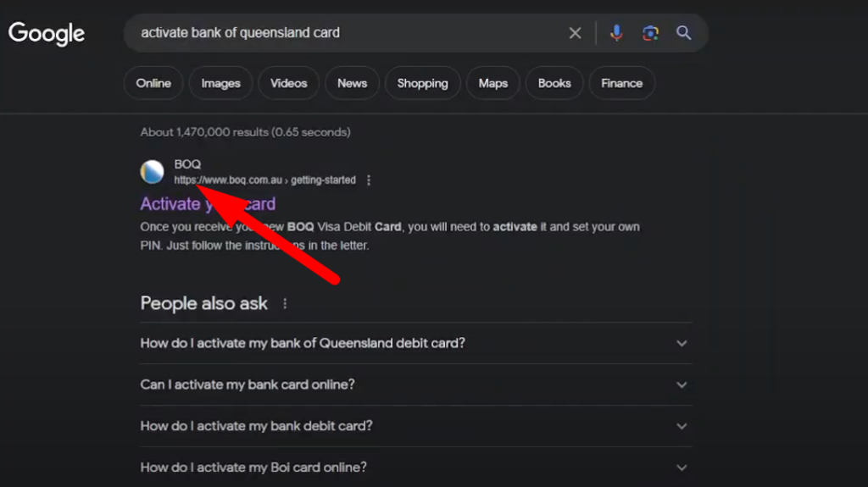Screen dimensions: 868x487
Task: Expand 'How do I activate my bank of Queensland debit card?'
Action: click(415, 343)
